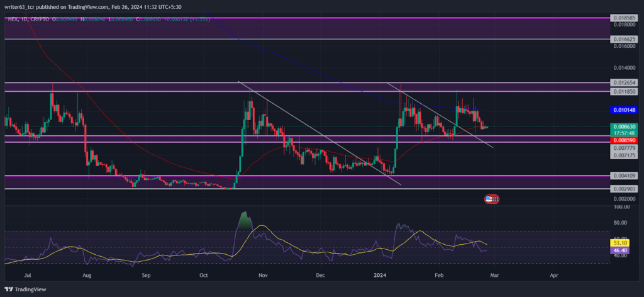Click the red 0.008590 moving average label

pyautogui.click(x=623, y=140)
